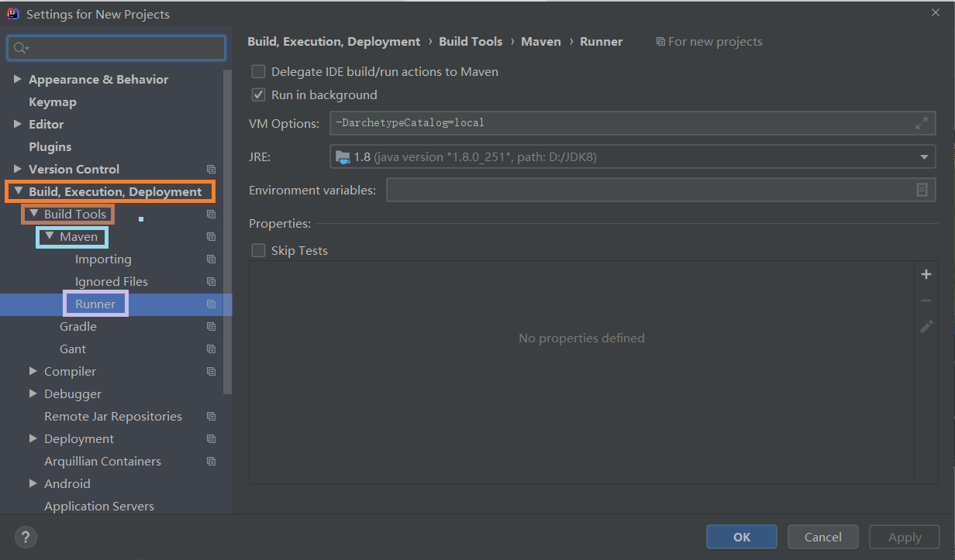Click the settings tree scrollbar
This screenshot has width=955, height=560.
tap(227, 232)
